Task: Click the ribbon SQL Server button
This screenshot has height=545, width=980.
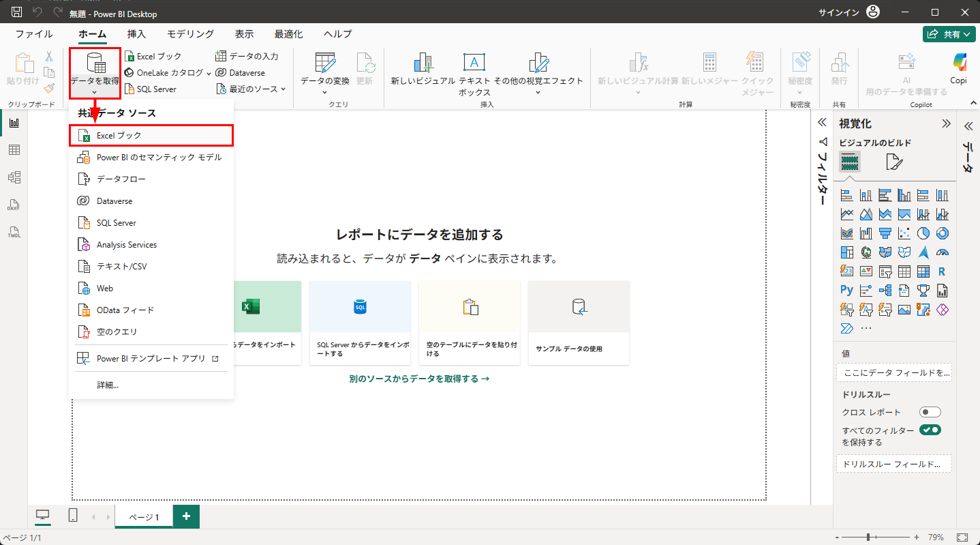Action: 150,89
